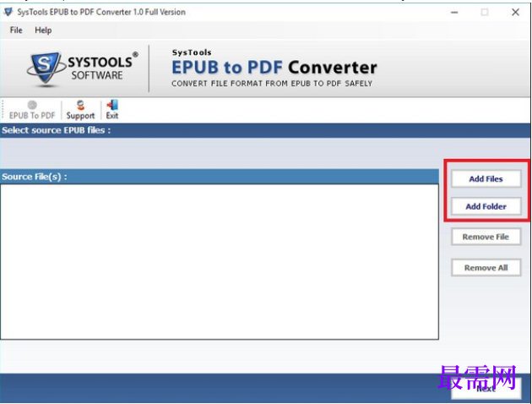This screenshot has height=404, width=532.
Task: Click inside the Source File(s) list area
Action: pos(220,262)
